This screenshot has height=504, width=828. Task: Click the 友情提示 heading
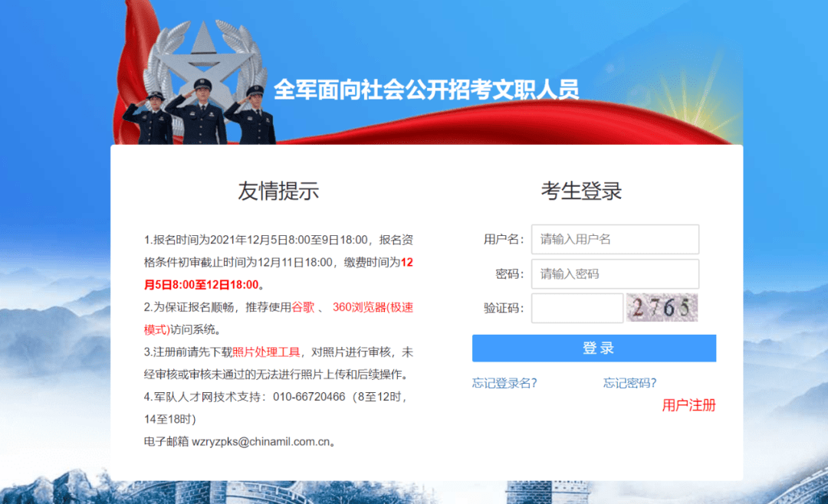click(x=278, y=191)
